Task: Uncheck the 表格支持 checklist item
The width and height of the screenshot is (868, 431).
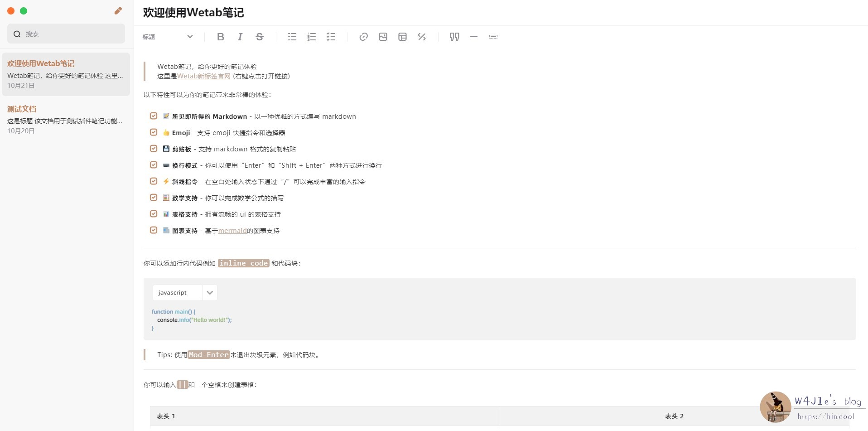Action: coord(154,213)
